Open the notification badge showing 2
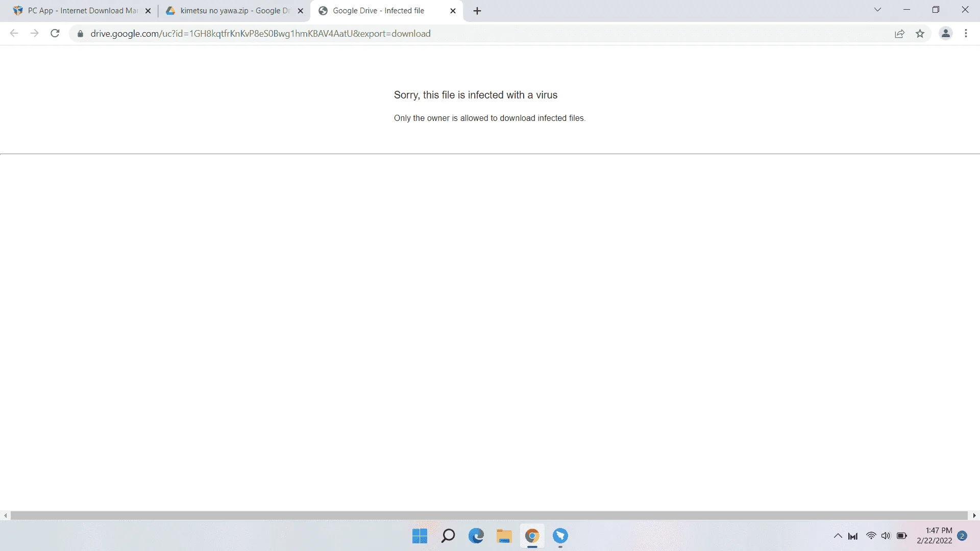The width and height of the screenshot is (980, 551). pyautogui.click(x=962, y=536)
